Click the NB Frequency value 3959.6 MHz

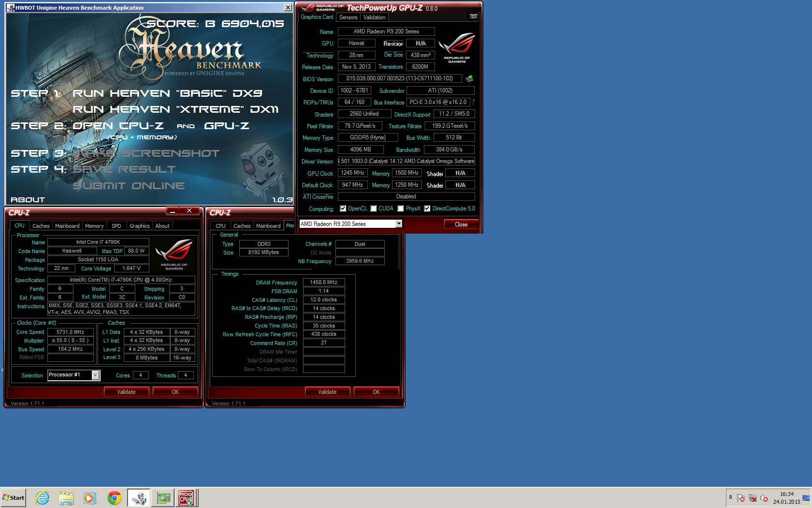(x=360, y=261)
